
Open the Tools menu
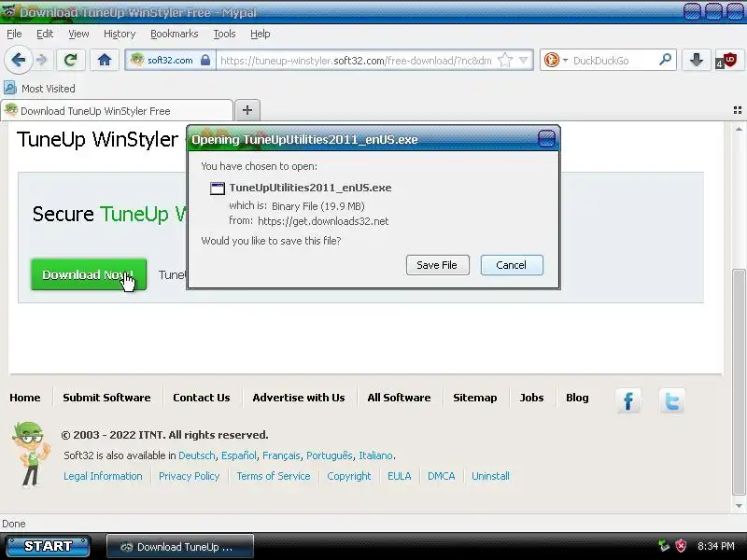[224, 34]
